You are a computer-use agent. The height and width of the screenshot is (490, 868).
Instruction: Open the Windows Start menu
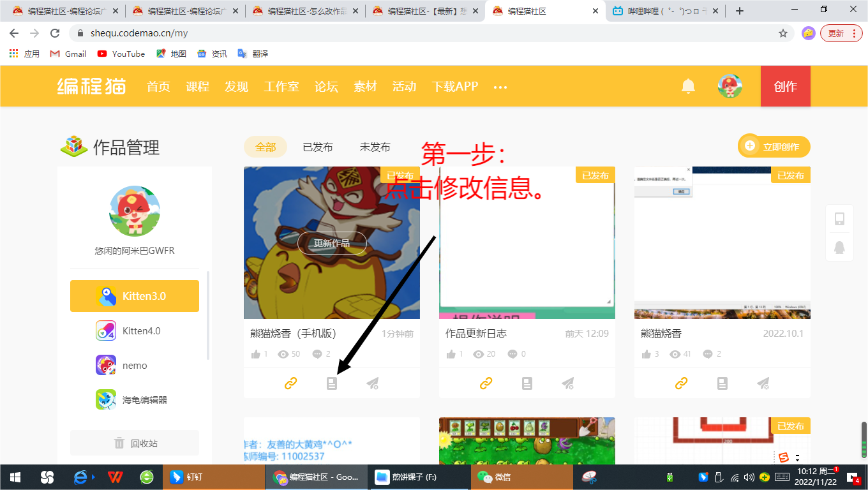(x=15, y=477)
